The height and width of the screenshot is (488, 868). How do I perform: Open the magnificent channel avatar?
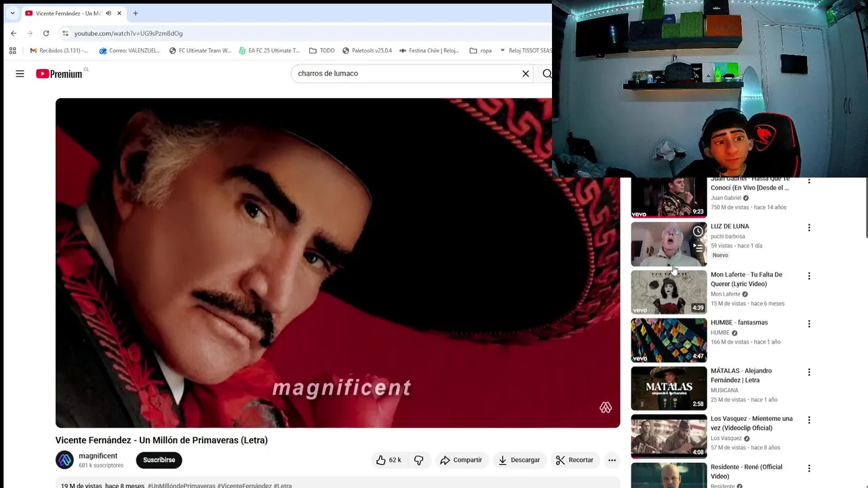[64, 460]
